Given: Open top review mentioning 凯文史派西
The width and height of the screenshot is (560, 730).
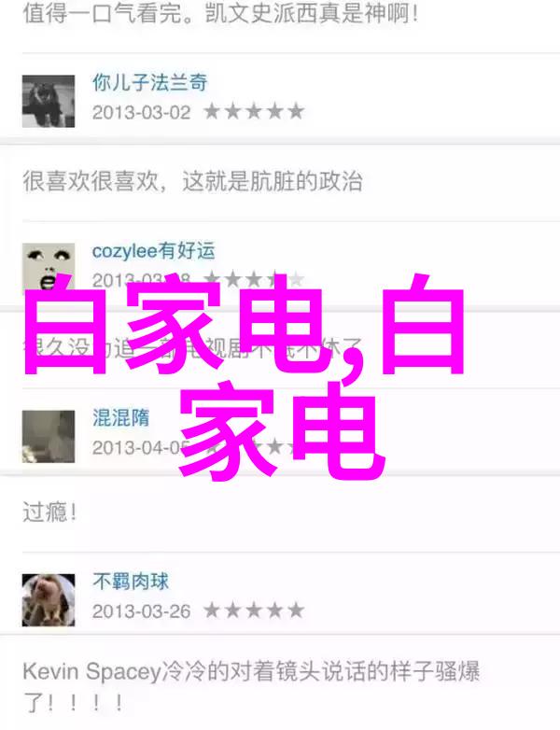Looking at the screenshot, I should click(220, 13).
